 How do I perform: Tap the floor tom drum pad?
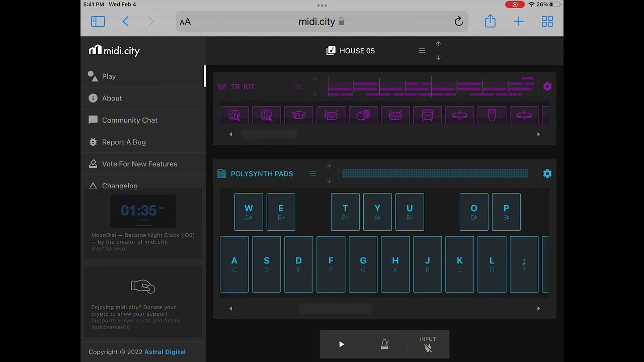pyautogui.click(x=428, y=115)
